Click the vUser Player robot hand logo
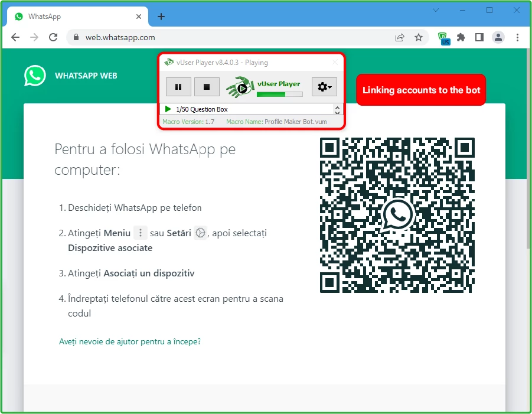532x414 pixels. point(240,87)
